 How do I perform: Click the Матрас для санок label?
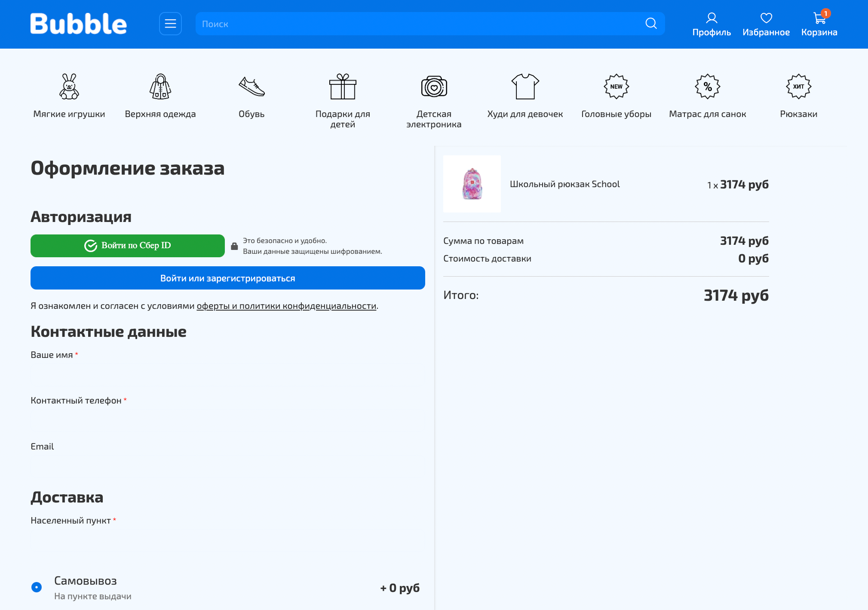707,114
